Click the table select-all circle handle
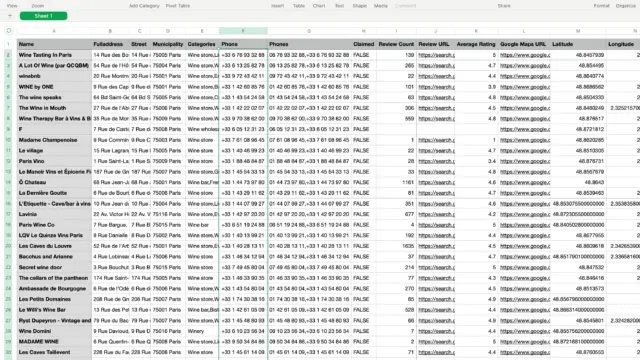 (9, 31)
